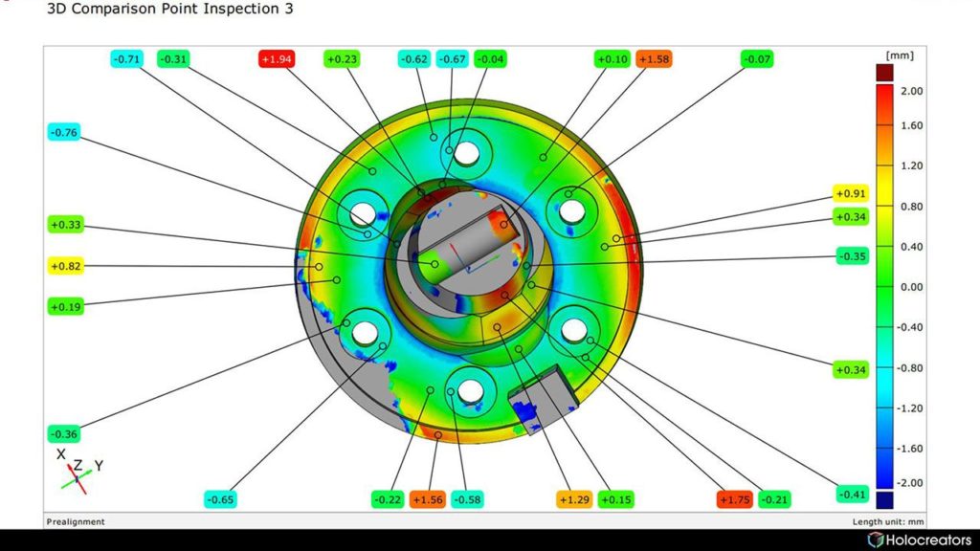Click the Prealignment status text
The width and height of the screenshot is (980, 551).
point(76,521)
